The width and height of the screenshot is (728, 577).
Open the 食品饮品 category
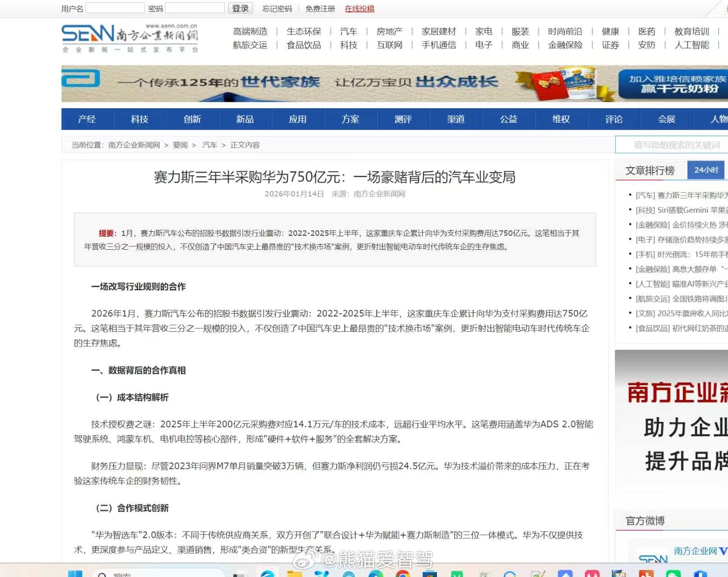304,45
